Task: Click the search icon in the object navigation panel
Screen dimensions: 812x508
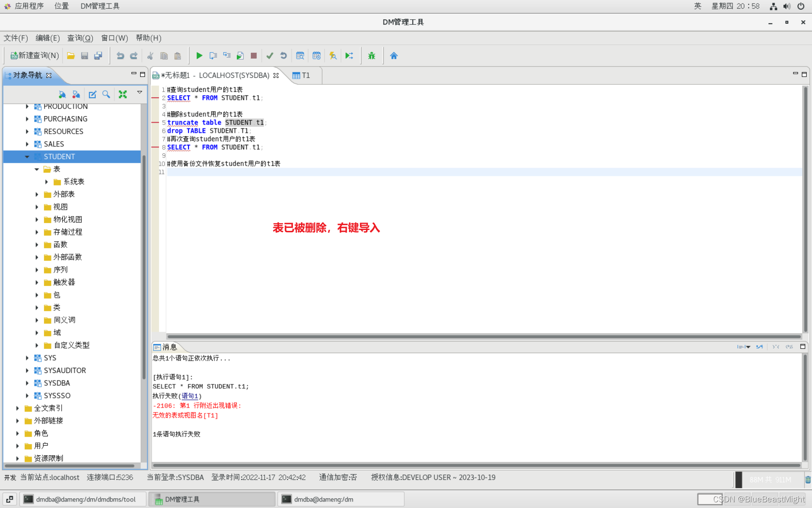Action: click(x=106, y=94)
